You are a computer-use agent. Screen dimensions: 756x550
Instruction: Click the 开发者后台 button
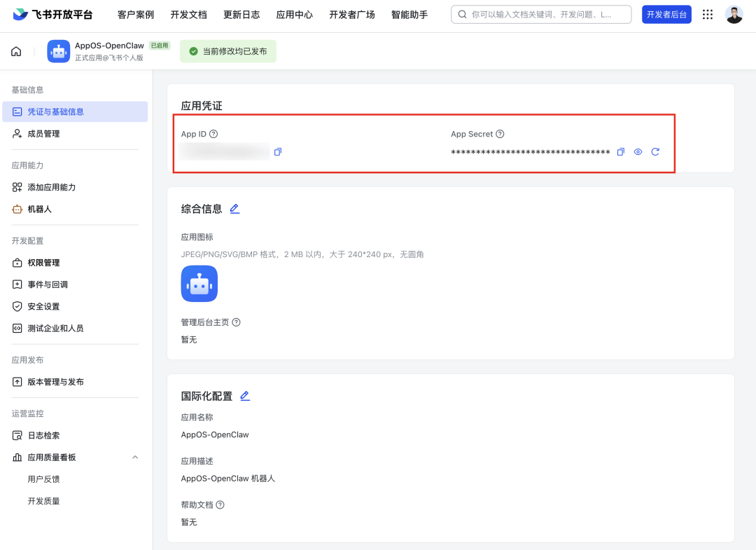coord(666,14)
